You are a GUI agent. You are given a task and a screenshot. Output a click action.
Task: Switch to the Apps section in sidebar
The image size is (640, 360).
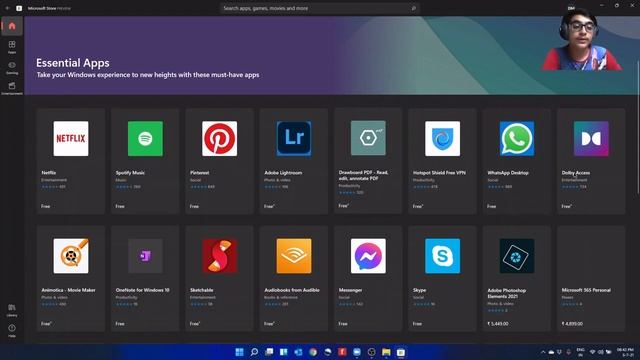[12, 47]
